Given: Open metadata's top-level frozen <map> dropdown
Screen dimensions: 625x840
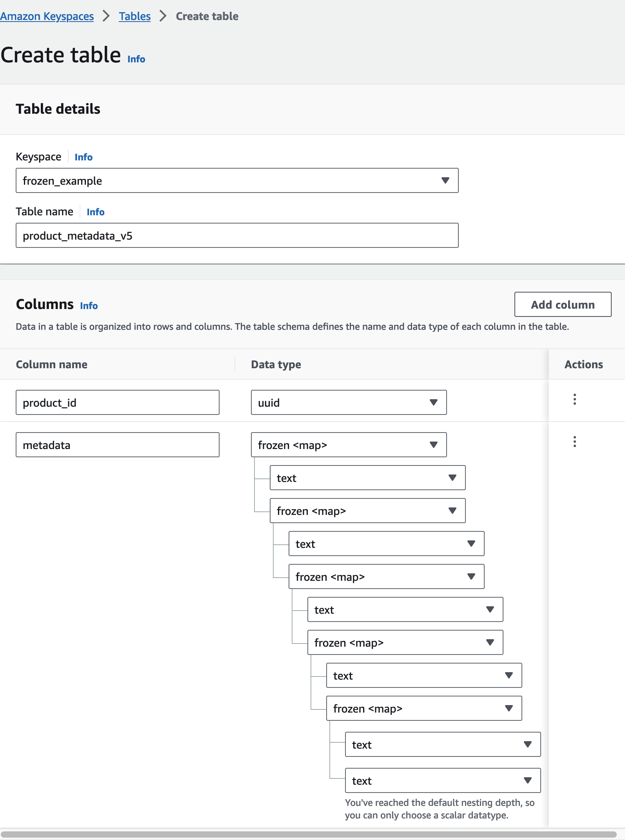Looking at the screenshot, I should pos(349,445).
